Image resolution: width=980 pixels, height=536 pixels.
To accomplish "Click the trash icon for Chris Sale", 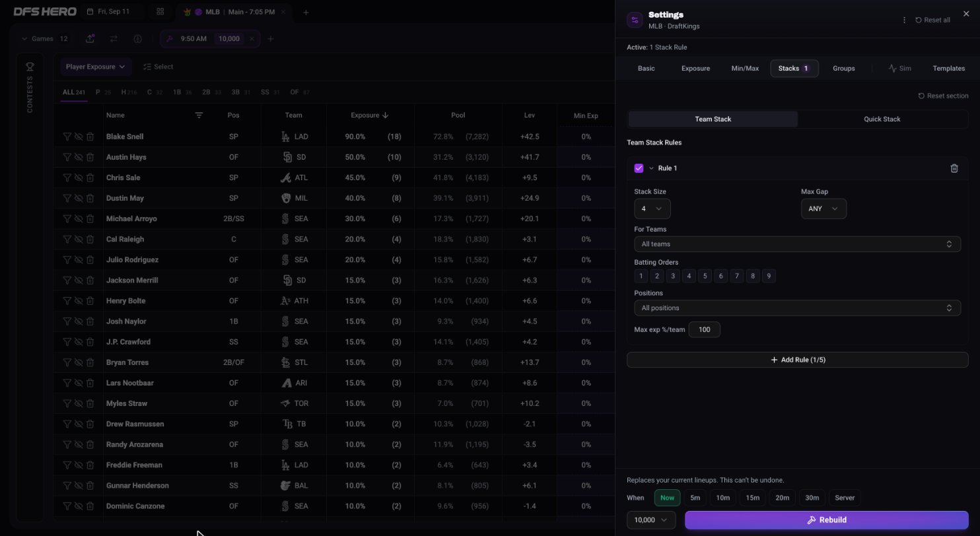I will 90,178.
